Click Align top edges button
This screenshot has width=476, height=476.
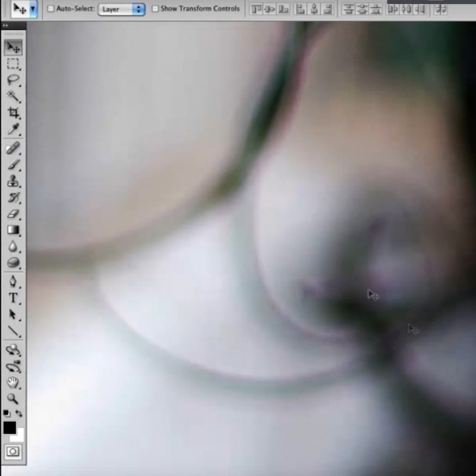pyautogui.click(x=256, y=9)
